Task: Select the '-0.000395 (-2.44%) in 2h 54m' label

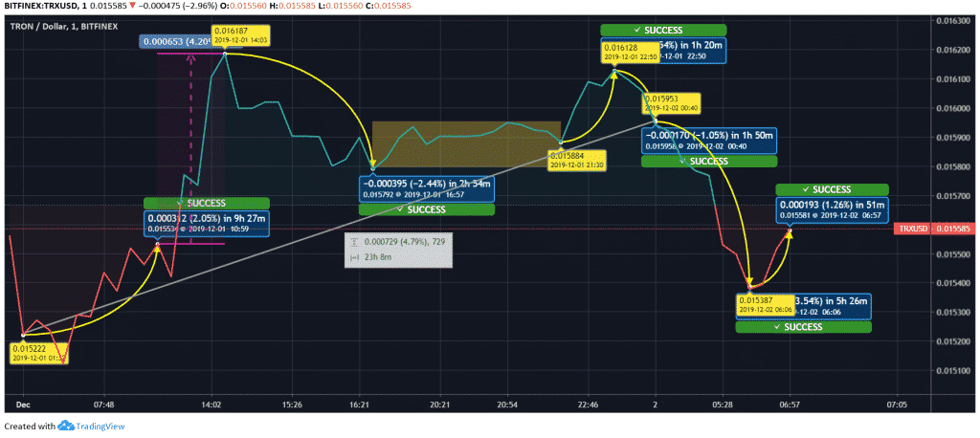Action: point(427,189)
